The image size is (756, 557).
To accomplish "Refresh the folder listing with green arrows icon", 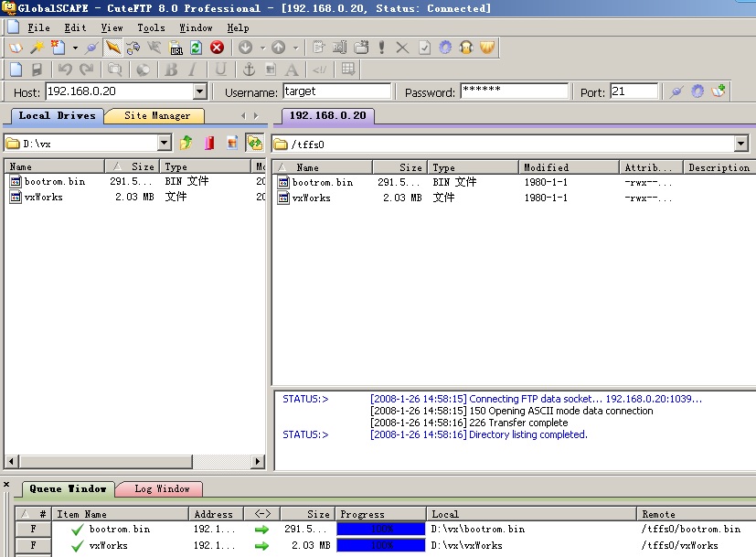I will [x=196, y=48].
